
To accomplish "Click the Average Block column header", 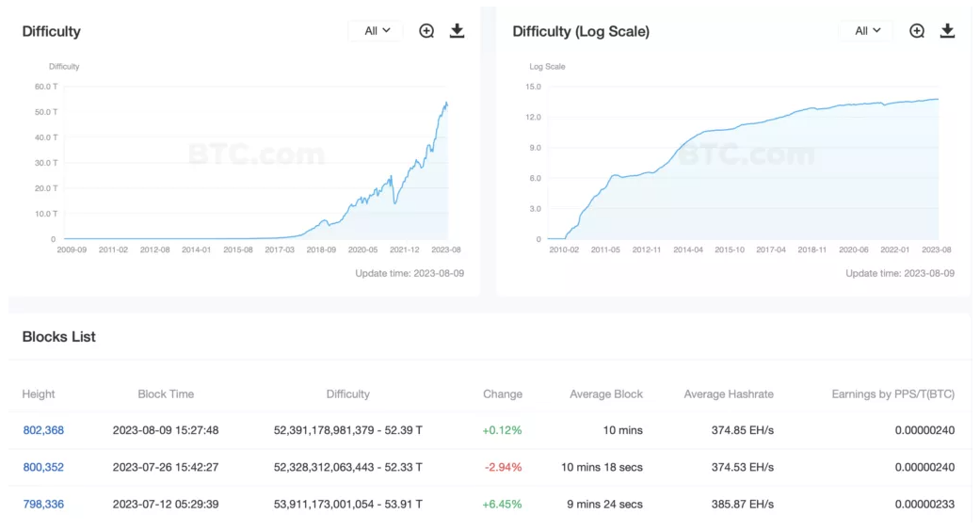I will (x=606, y=394).
